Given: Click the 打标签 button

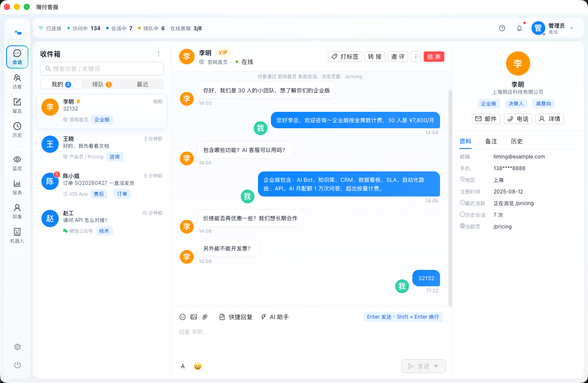Looking at the screenshot, I should tap(345, 57).
